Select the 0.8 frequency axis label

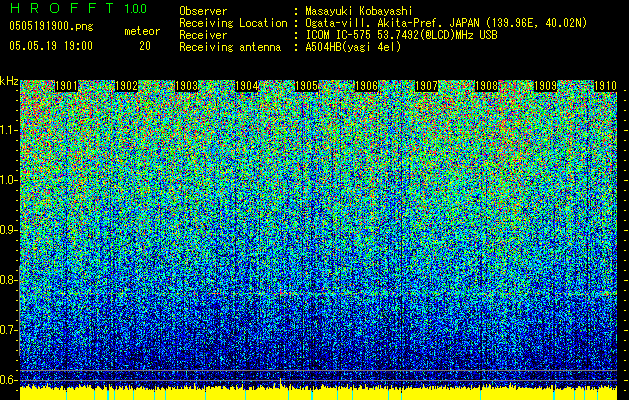click(9, 280)
